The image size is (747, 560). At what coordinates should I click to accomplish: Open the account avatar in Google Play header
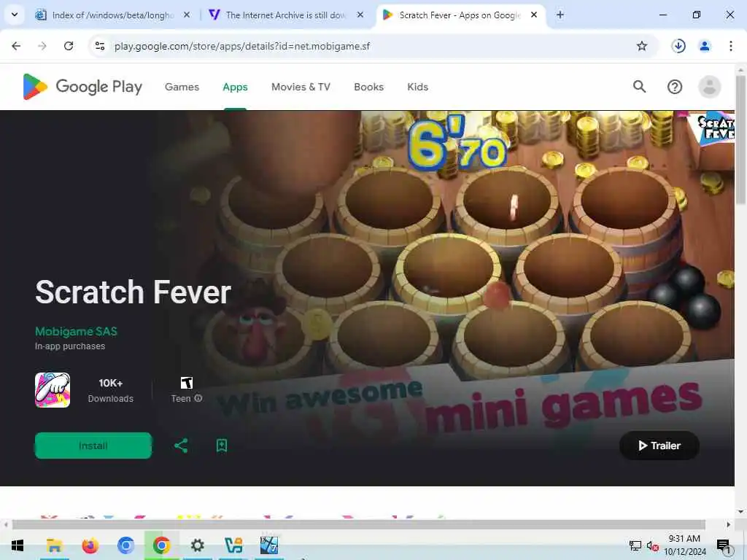point(709,87)
